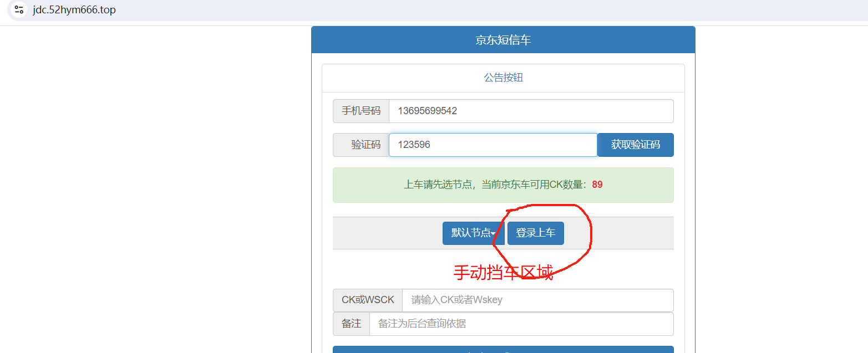Click the jdc.52hym666.top address text

[74, 10]
